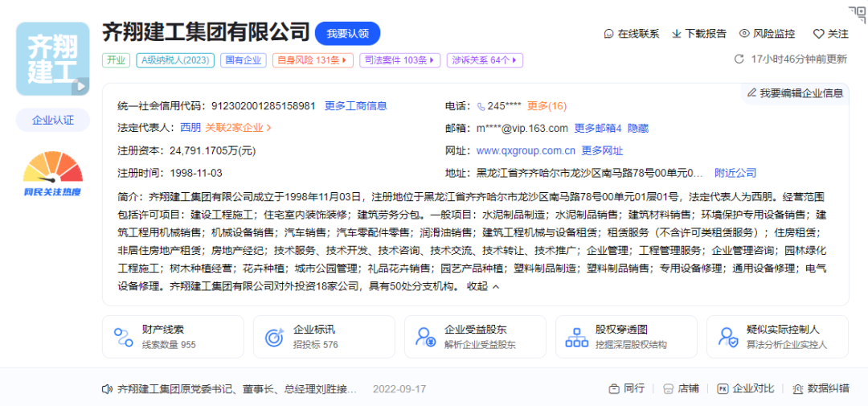Click the 我要认领 button
This screenshot has height=406, width=868.
347,33
